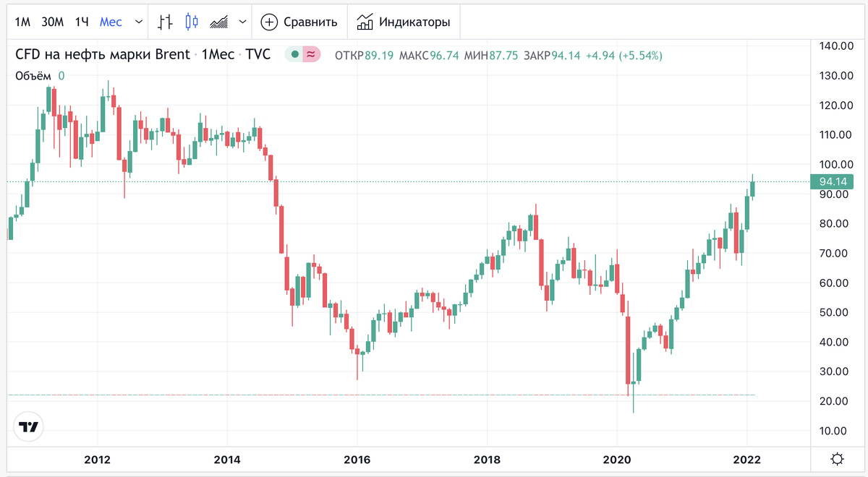Click the ЗАКР 94.14 close value

pos(552,55)
